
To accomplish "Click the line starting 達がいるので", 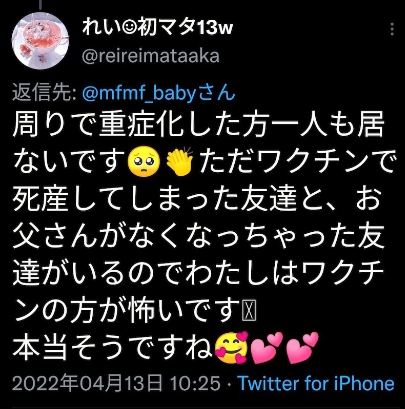I will (198, 274).
